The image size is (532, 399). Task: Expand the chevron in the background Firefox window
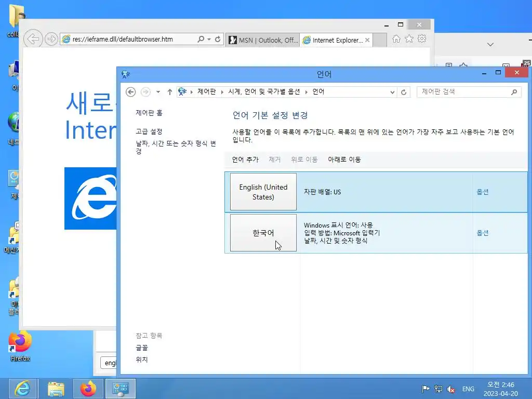(x=490, y=45)
